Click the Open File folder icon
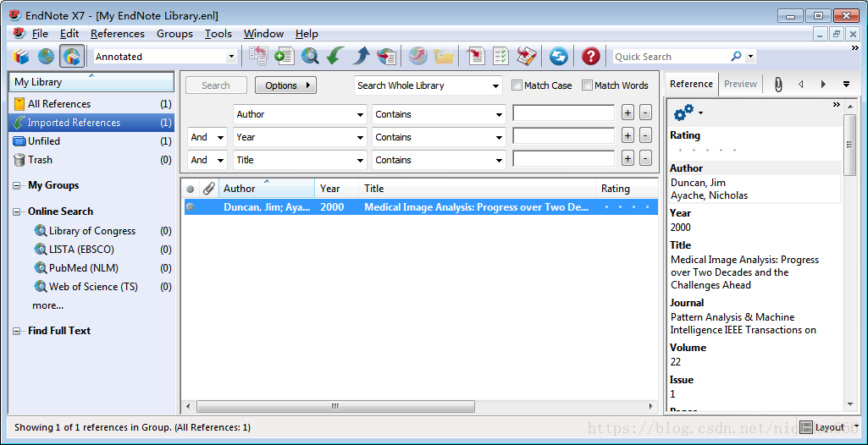Viewport: 868px width, 445px height. click(x=444, y=57)
